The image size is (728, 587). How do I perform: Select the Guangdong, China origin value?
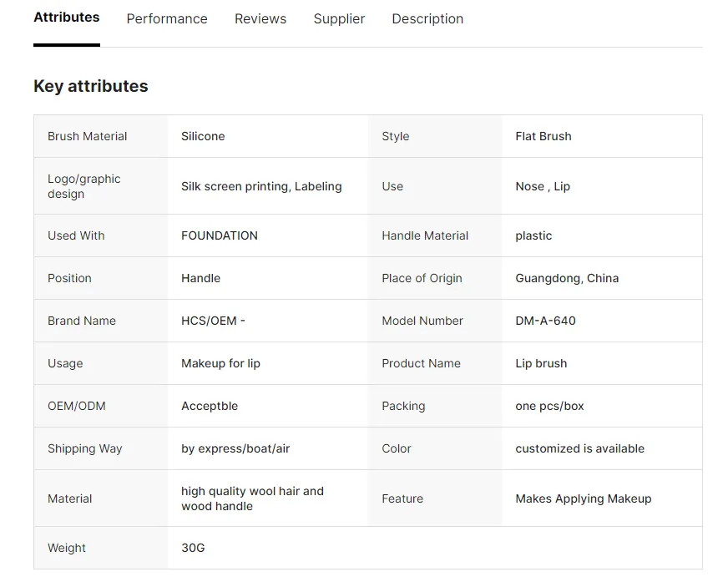pos(567,278)
